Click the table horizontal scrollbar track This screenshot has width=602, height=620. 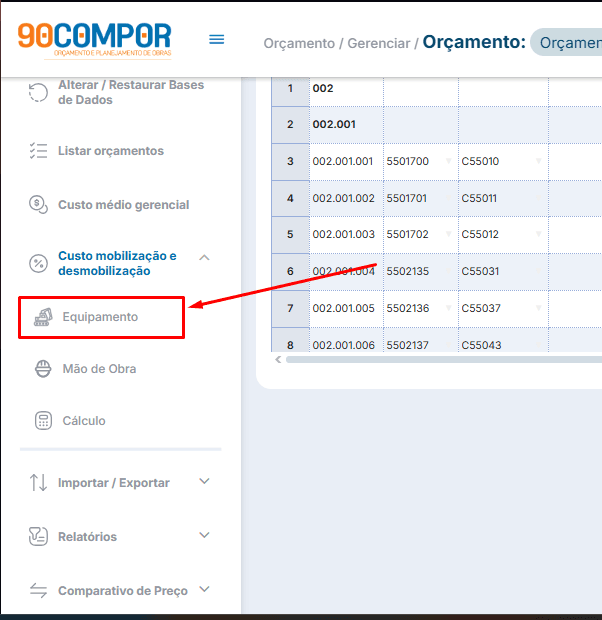(444, 359)
